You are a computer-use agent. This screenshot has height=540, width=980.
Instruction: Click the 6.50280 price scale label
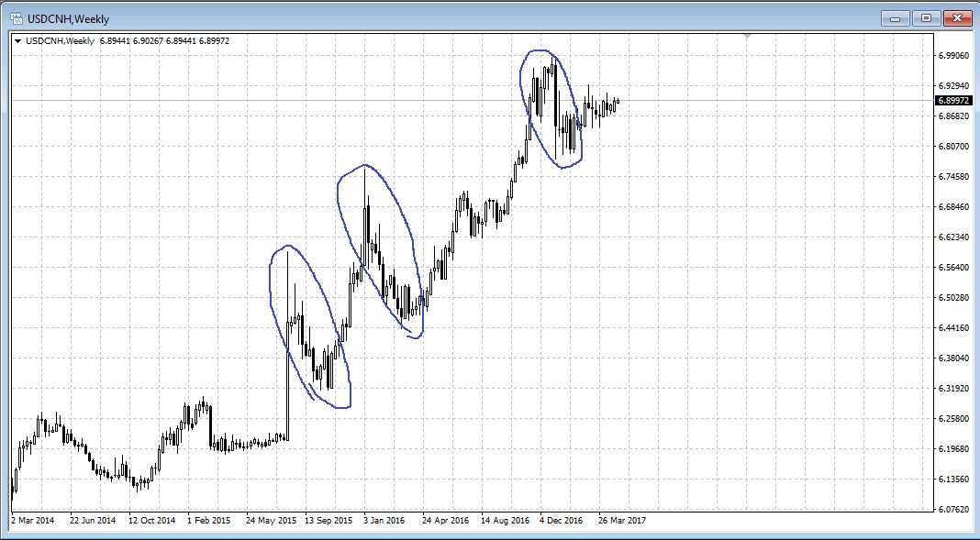pyautogui.click(x=953, y=298)
